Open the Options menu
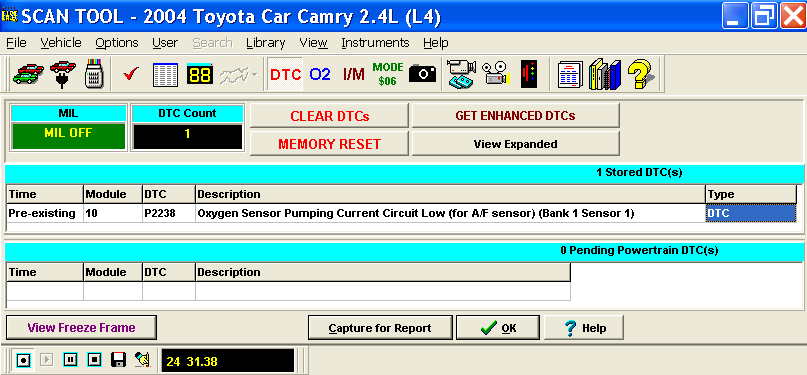Image resolution: width=807 pixels, height=375 pixels. pyautogui.click(x=117, y=43)
